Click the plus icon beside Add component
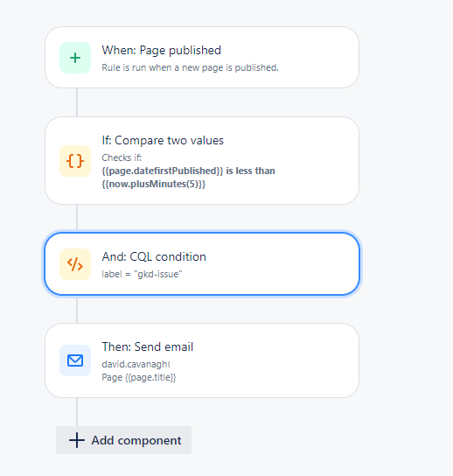This screenshot has width=453, height=476. pos(77,440)
